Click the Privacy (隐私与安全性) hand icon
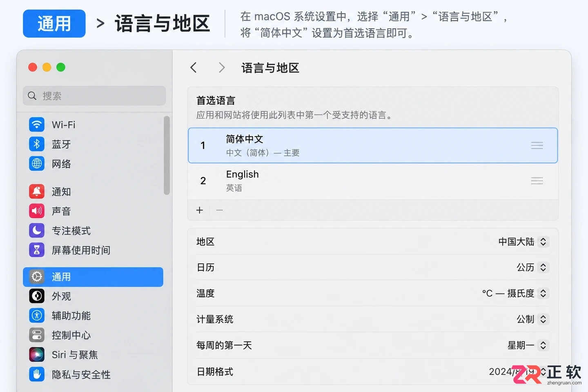 (x=37, y=374)
